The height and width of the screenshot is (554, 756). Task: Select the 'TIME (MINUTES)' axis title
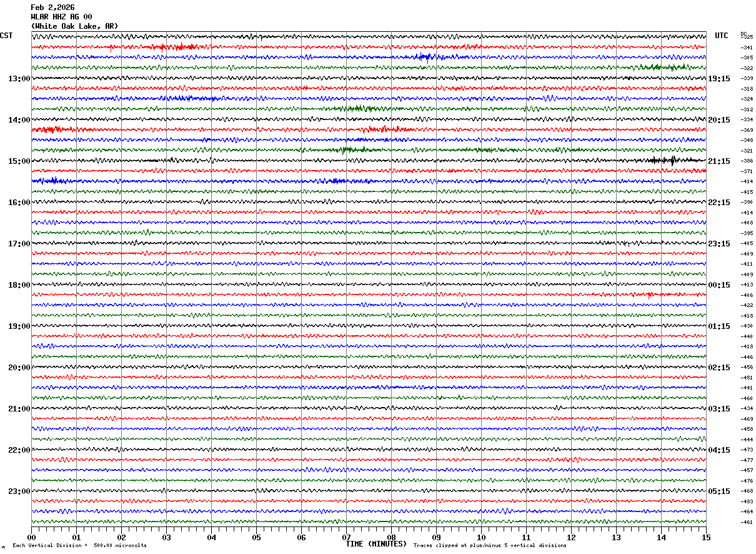click(x=376, y=544)
